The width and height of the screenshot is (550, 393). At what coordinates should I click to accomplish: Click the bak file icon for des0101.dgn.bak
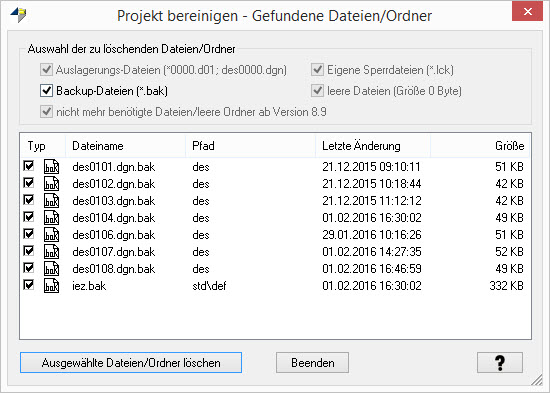pyautogui.click(x=51, y=166)
